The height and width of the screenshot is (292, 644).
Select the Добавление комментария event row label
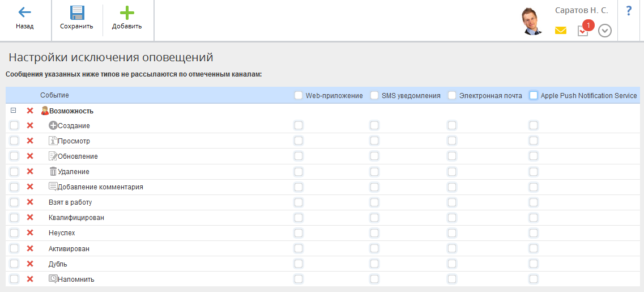tap(100, 187)
